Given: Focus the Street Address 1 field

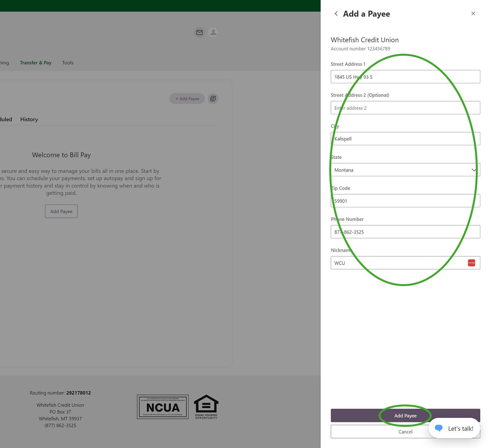Looking at the screenshot, I should (x=405, y=77).
